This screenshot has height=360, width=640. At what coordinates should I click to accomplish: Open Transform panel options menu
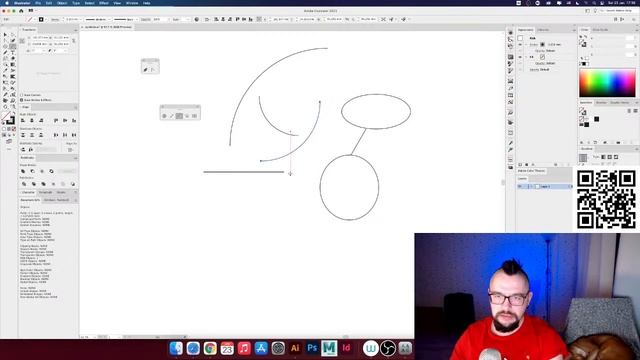(76, 30)
